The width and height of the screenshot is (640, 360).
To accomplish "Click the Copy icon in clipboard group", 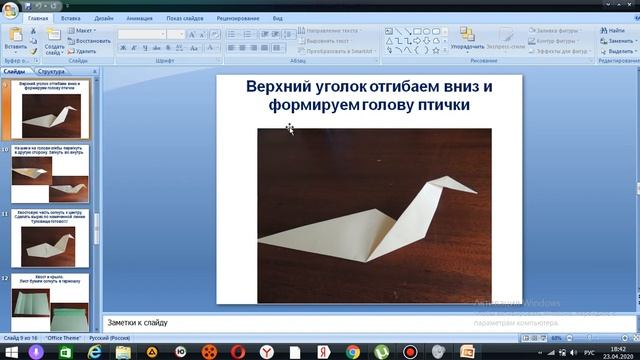I will tap(33, 41).
